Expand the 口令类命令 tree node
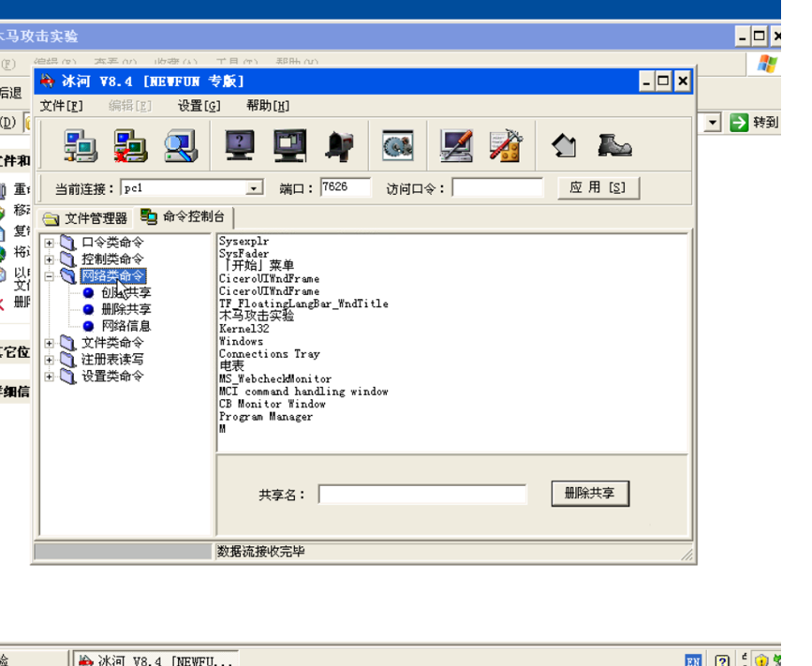812x666 pixels. coord(50,243)
